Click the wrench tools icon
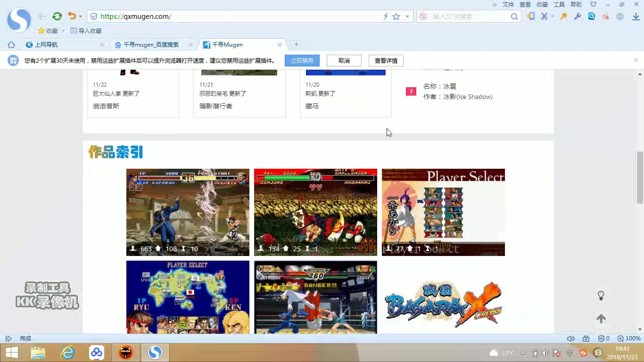The height and width of the screenshot is (362, 644). (578, 16)
